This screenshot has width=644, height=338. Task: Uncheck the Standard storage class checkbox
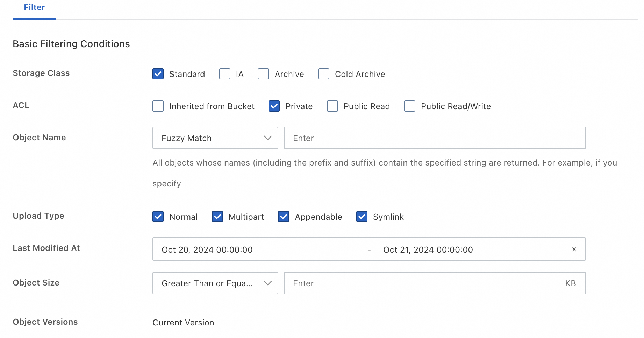click(x=158, y=74)
